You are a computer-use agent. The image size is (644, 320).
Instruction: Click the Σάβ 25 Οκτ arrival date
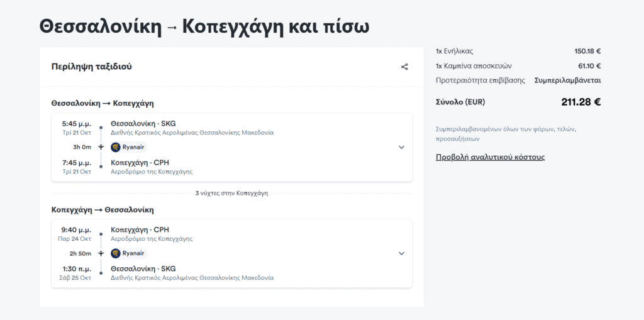tap(75, 278)
